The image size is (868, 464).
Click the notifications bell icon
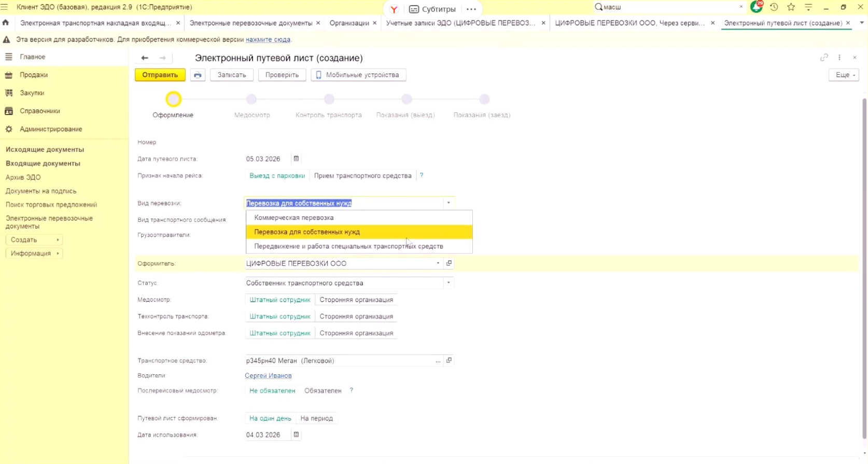(x=756, y=7)
